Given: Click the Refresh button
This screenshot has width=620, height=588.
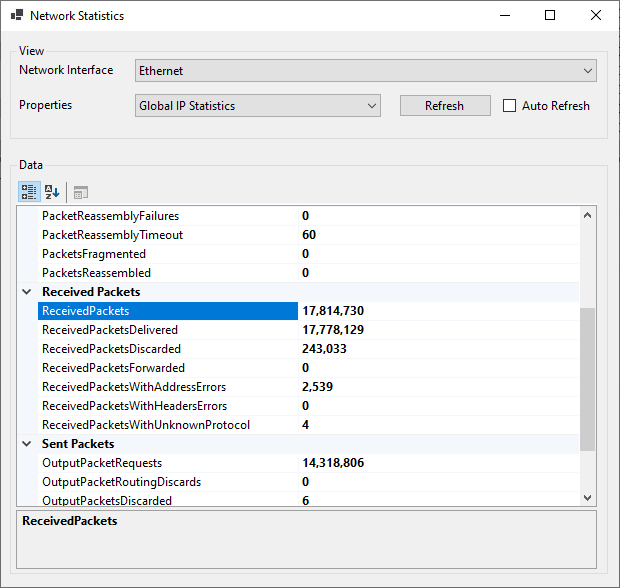Looking at the screenshot, I should tap(445, 106).
